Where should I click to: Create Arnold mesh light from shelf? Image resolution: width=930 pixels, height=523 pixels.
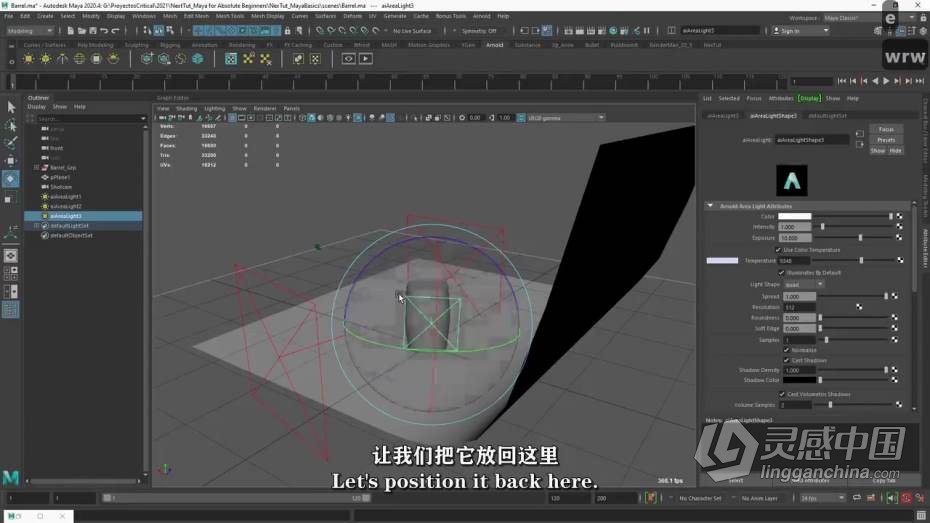point(45,59)
